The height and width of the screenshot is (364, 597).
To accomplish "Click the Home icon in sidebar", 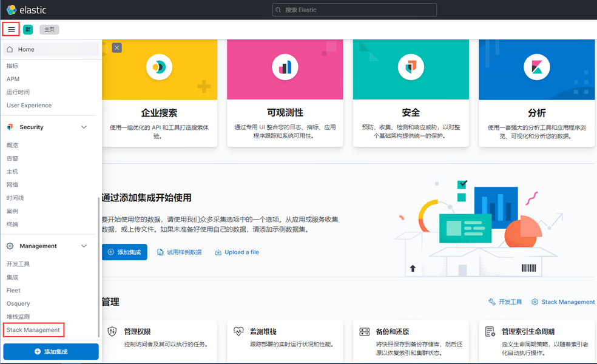I will tap(10, 50).
